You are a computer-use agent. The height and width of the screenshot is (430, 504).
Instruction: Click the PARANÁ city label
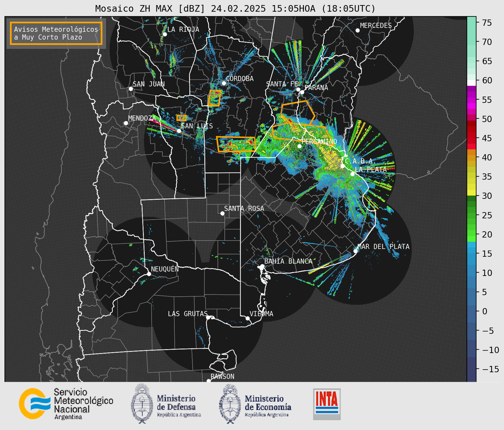[x=316, y=88]
